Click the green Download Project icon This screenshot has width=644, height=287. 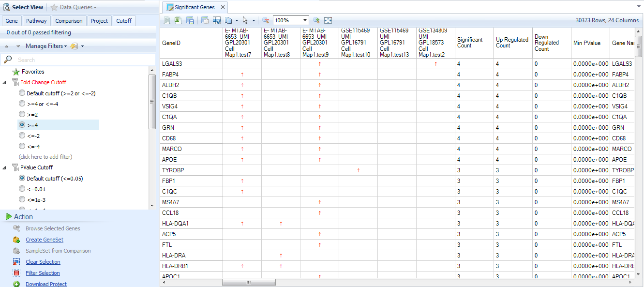coord(16,284)
